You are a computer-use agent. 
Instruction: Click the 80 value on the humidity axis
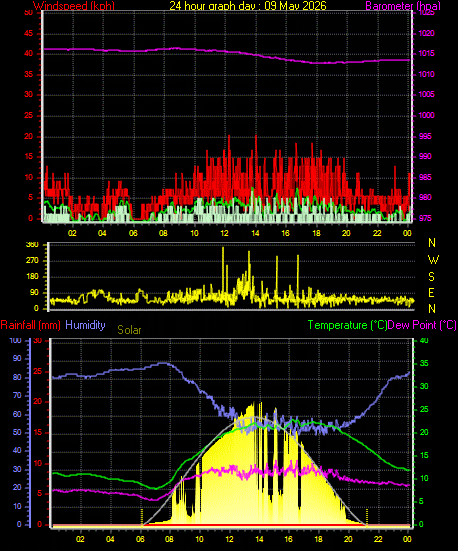[x=17, y=377]
